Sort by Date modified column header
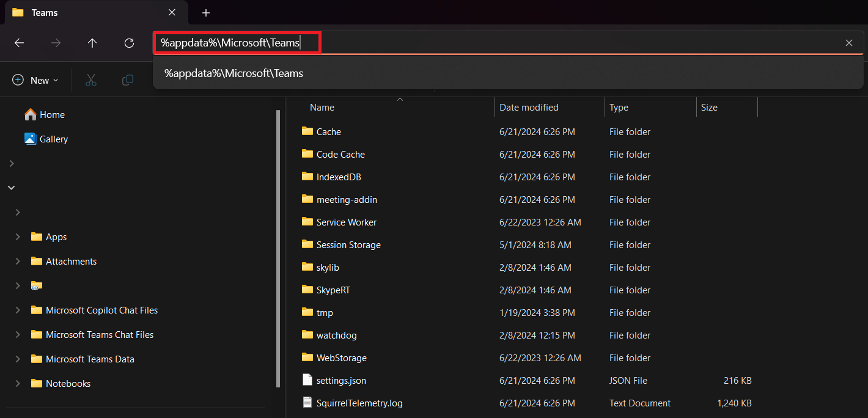 (529, 108)
